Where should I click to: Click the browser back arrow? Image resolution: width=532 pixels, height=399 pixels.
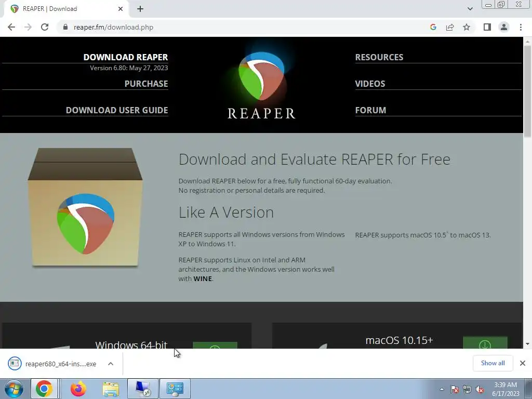coord(11,27)
